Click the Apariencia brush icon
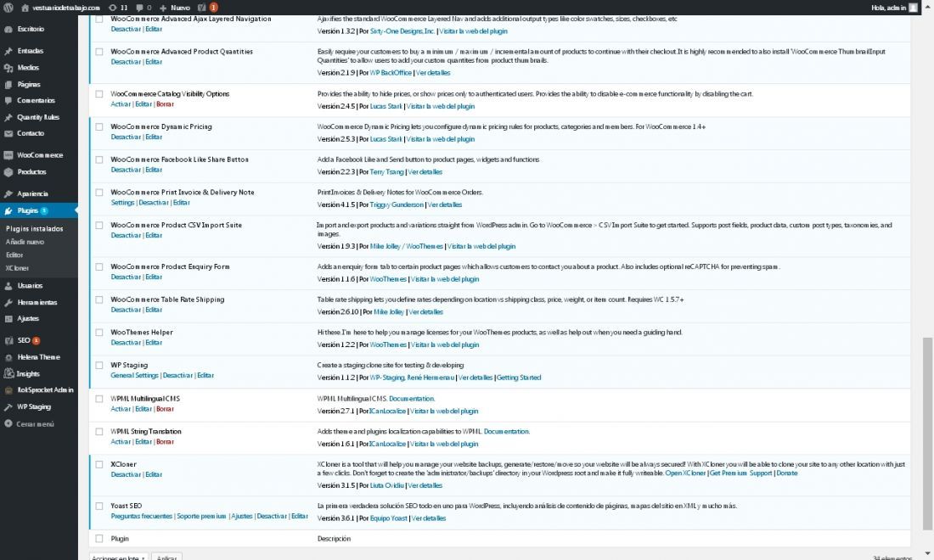934x560 pixels. (8, 194)
